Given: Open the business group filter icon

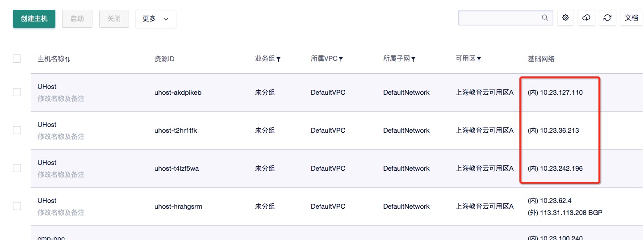Looking at the screenshot, I should pos(278,59).
